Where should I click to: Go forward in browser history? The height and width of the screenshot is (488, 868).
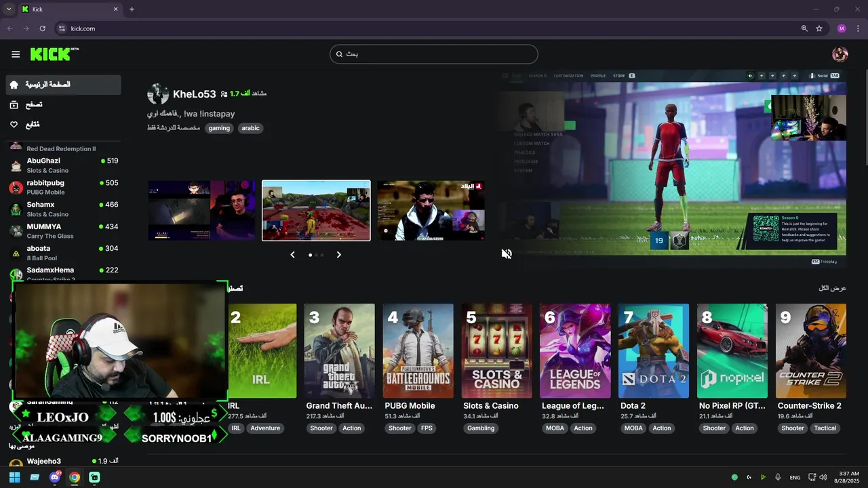click(x=26, y=28)
